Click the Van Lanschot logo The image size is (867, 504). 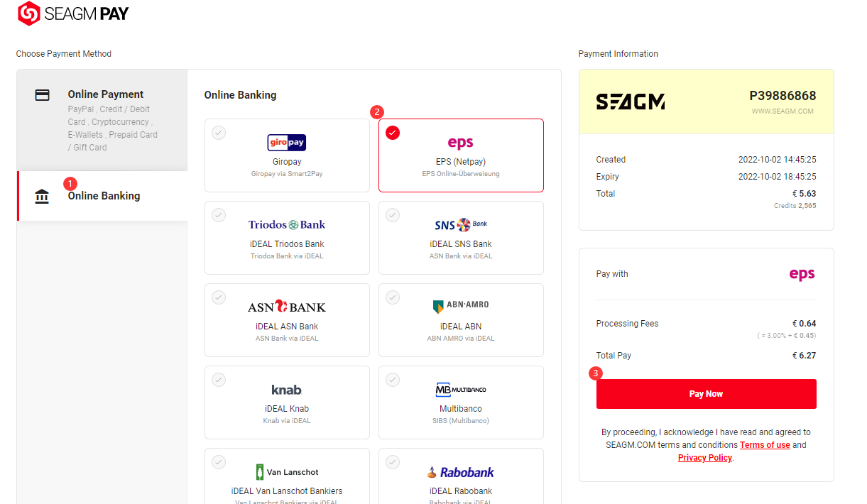click(287, 472)
